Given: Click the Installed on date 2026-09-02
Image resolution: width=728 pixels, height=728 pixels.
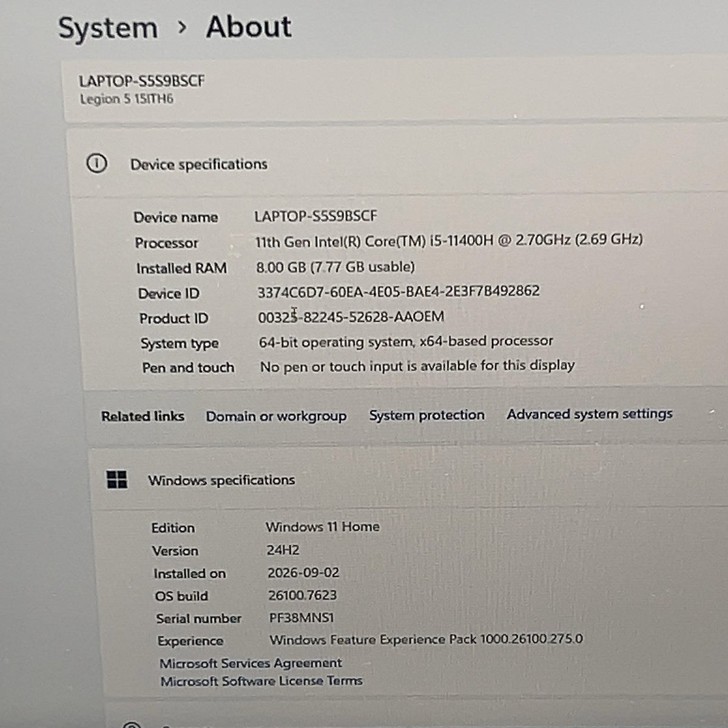Looking at the screenshot, I should click(x=303, y=572).
